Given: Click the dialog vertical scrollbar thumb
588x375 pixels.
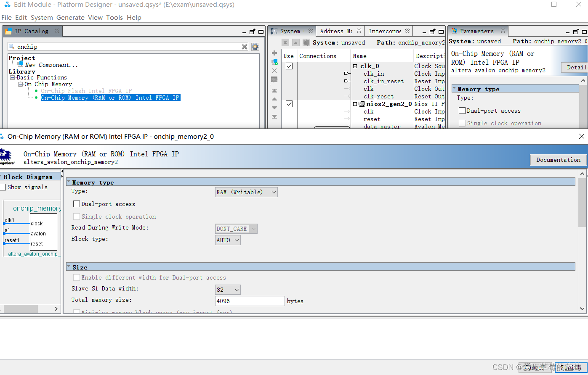Looking at the screenshot, I should pos(583,202).
